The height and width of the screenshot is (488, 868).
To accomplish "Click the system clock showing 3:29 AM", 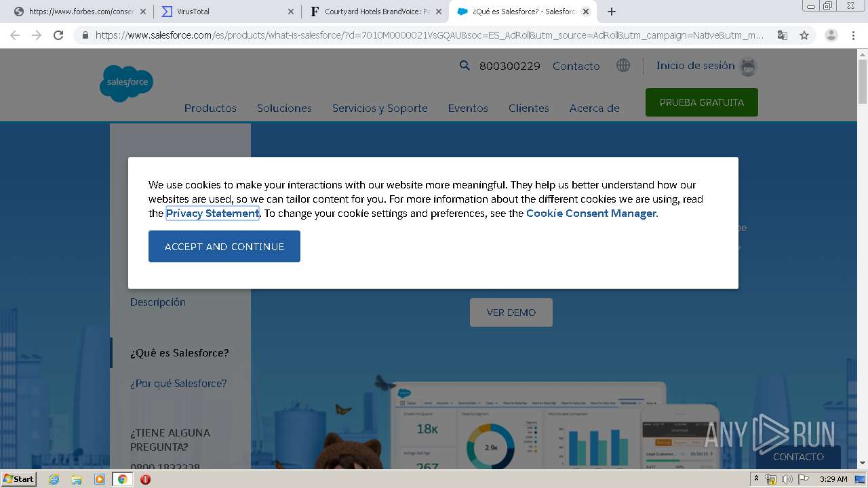I will point(833,479).
